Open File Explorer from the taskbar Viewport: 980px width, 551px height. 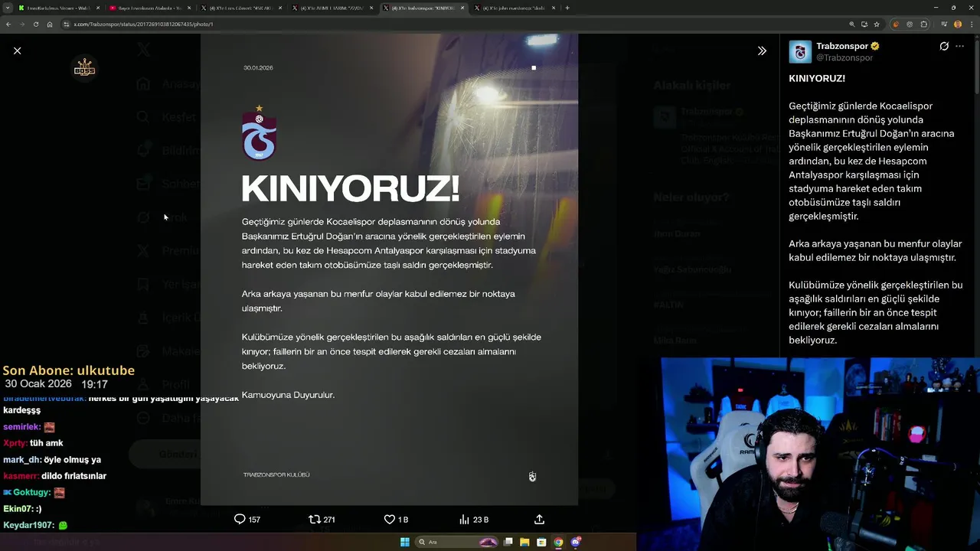525,542
